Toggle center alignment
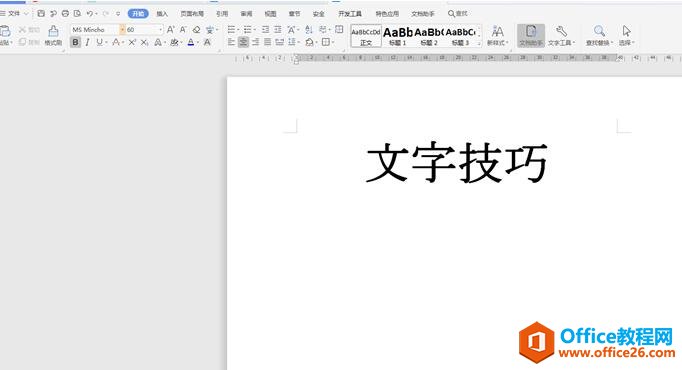The image size is (682, 370). (243, 42)
